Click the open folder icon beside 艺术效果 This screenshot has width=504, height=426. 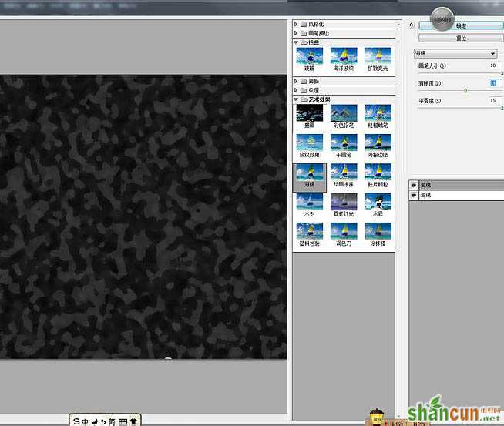(x=304, y=99)
